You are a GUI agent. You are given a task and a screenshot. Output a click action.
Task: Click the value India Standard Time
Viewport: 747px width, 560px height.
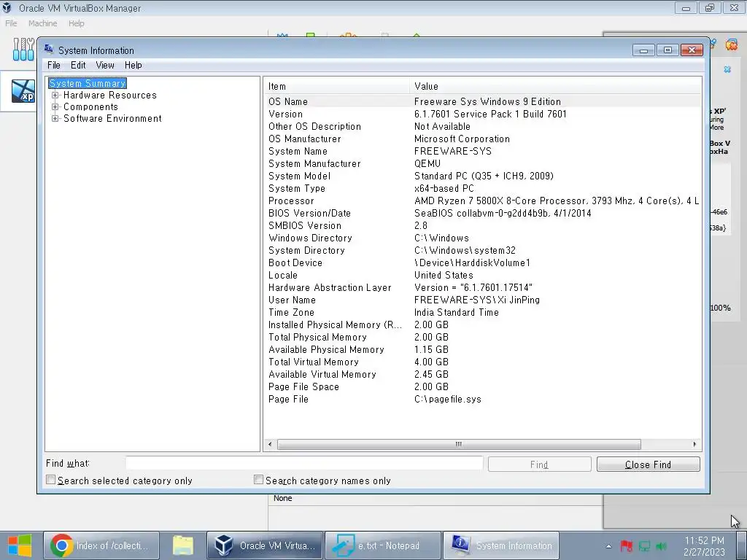[457, 312]
